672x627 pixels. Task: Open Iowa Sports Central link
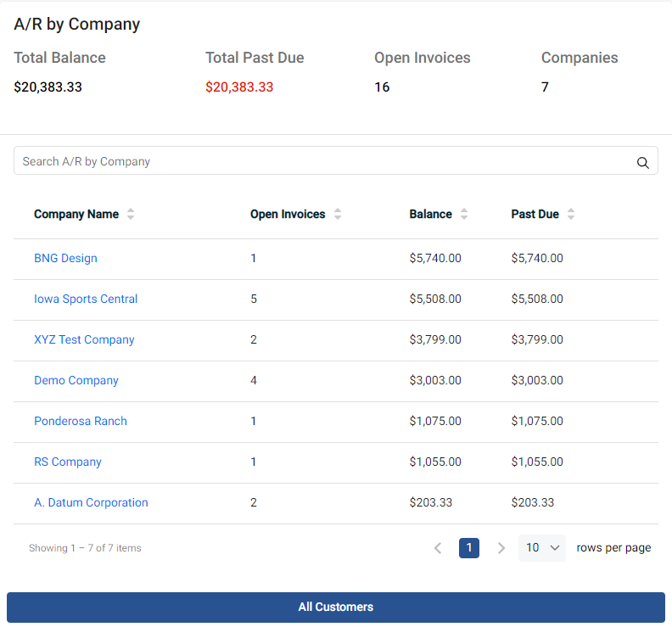click(x=86, y=300)
